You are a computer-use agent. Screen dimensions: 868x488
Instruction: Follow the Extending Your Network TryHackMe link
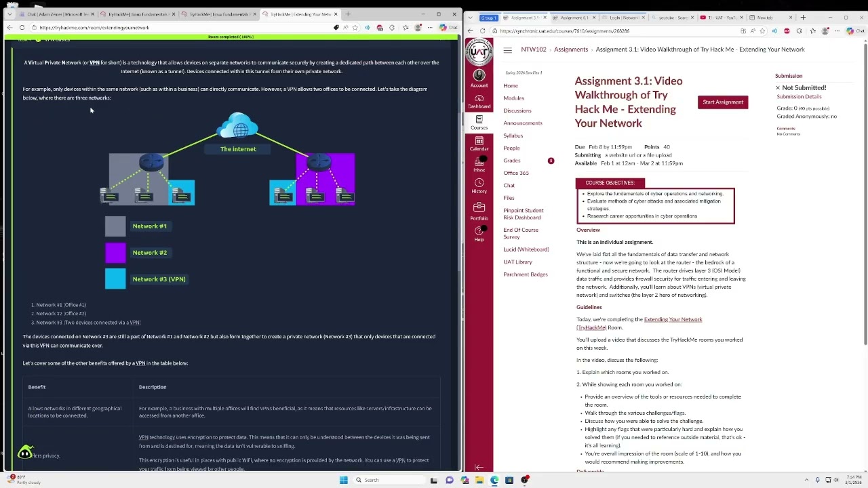coord(639,323)
